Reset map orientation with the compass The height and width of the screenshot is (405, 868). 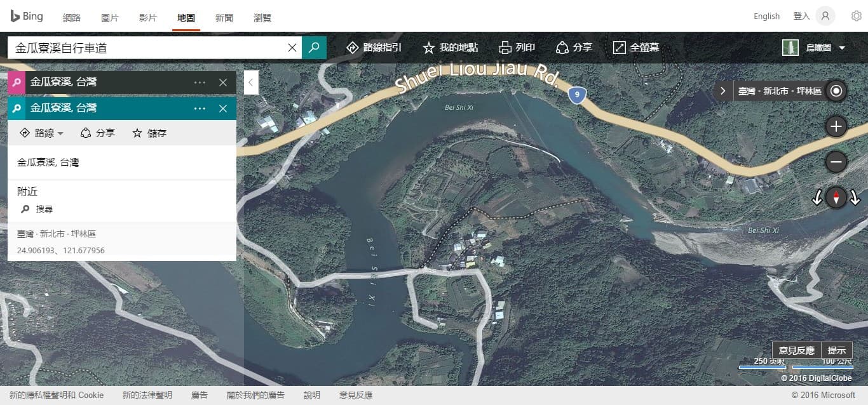(x=836, y=198)
